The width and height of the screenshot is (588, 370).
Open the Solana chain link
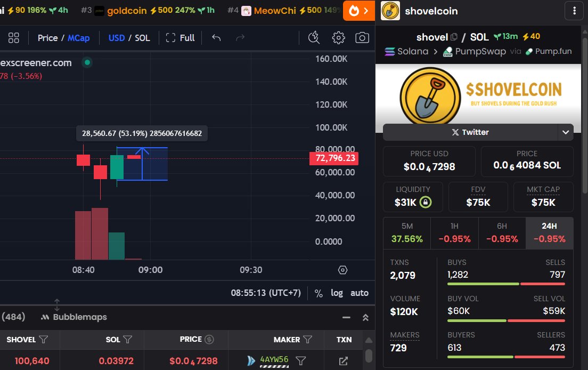[406, 51]
